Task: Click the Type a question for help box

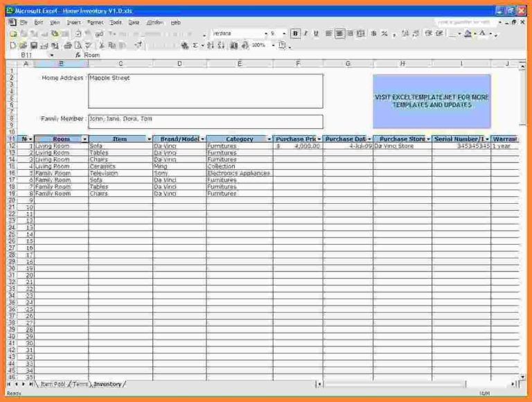Action: point(465,22)
